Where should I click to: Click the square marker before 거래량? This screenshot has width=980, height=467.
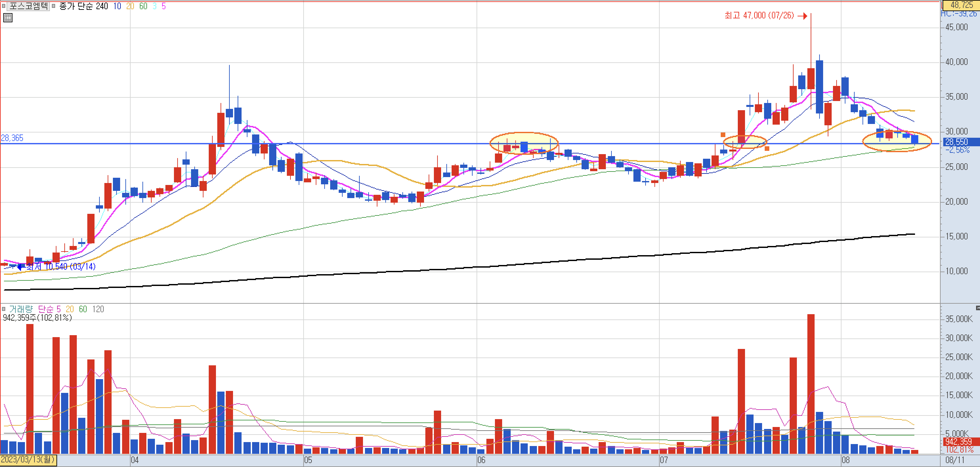coord(4,309)
